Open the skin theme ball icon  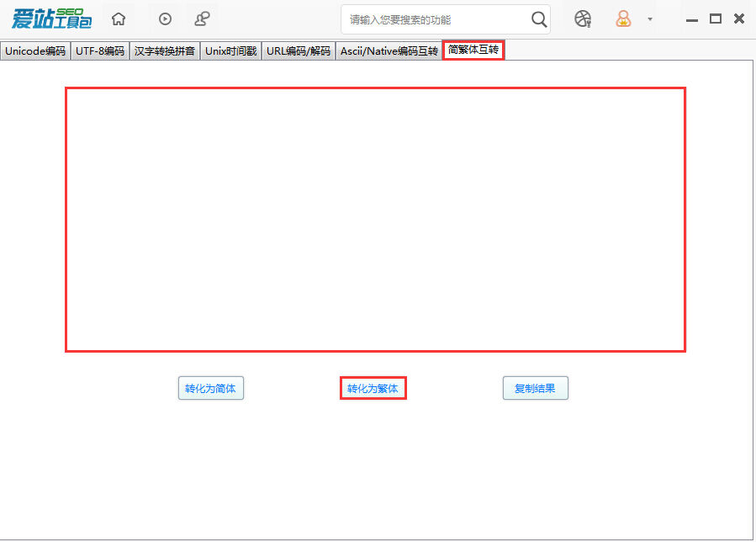pyautogui.click(x=583, y=19)
